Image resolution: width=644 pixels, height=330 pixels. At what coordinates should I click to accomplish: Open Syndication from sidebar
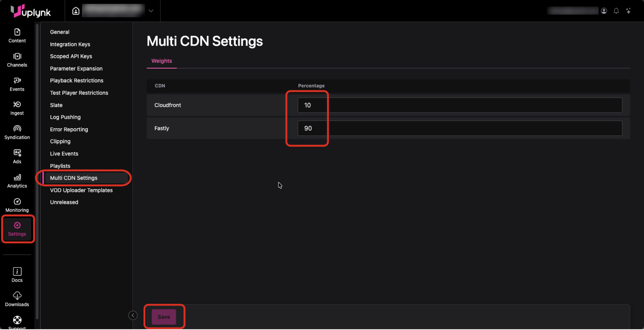coord(17,132)
